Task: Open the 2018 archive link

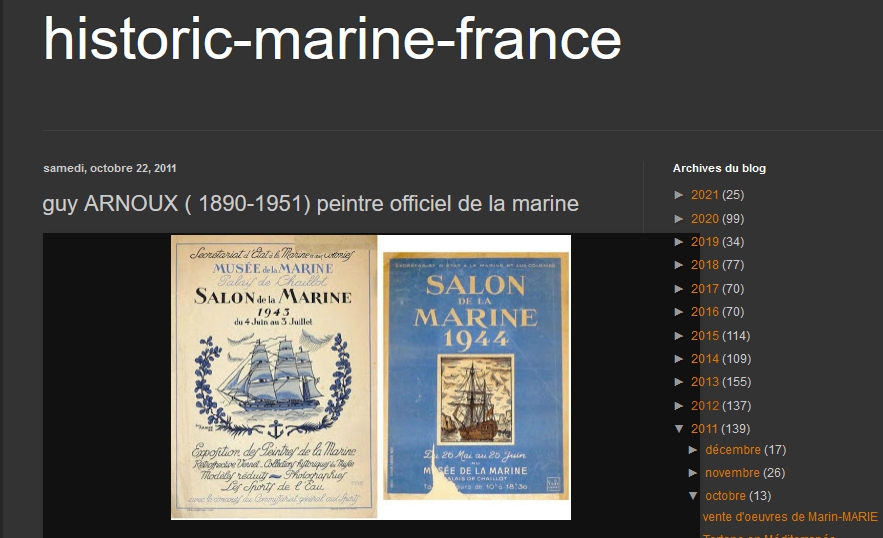Action: (x=704, y=265)
